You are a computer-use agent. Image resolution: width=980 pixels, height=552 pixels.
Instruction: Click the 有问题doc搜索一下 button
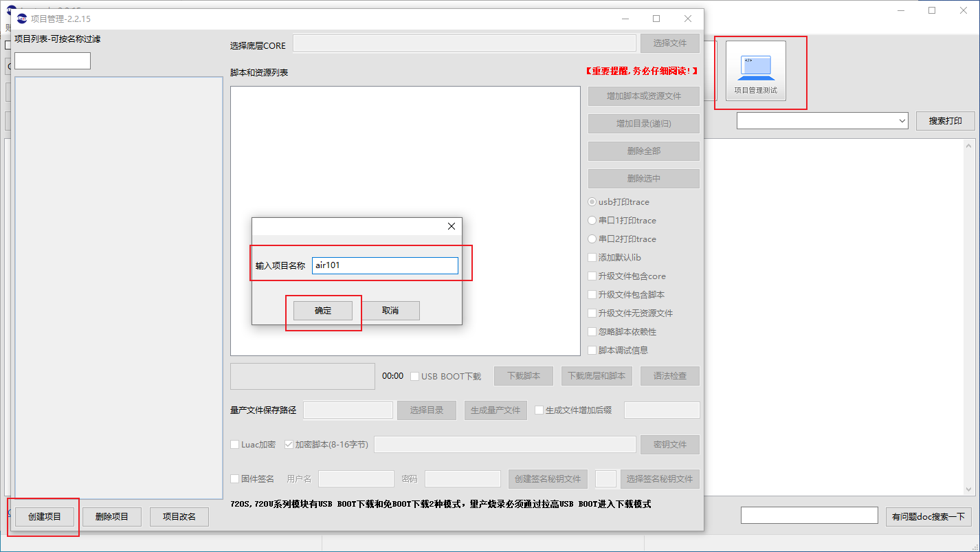coord(928,517)
